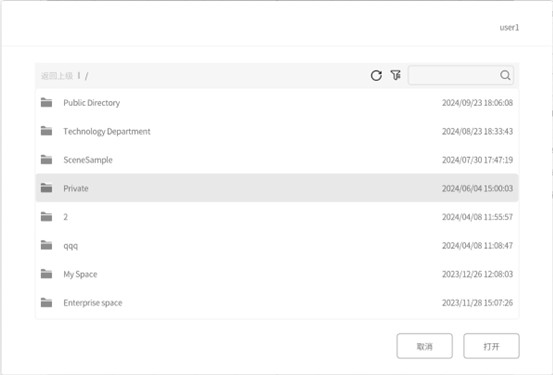
Task: Select the folder named 2
Action: point(277,217)
